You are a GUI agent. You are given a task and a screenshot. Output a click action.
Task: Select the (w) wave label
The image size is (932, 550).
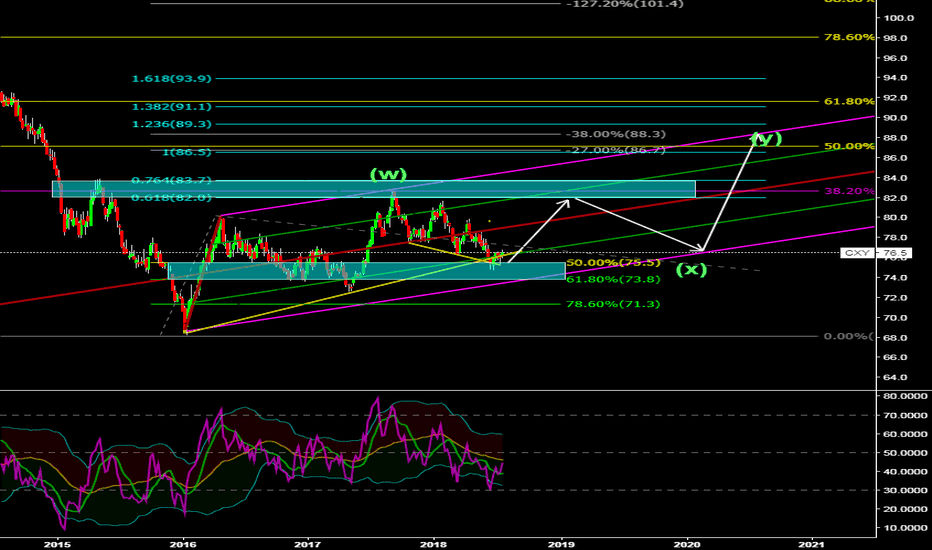pos(388,175)
